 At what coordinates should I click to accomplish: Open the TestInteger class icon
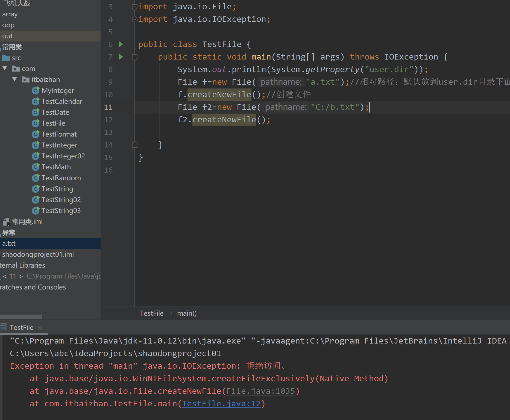pos(36,145)
